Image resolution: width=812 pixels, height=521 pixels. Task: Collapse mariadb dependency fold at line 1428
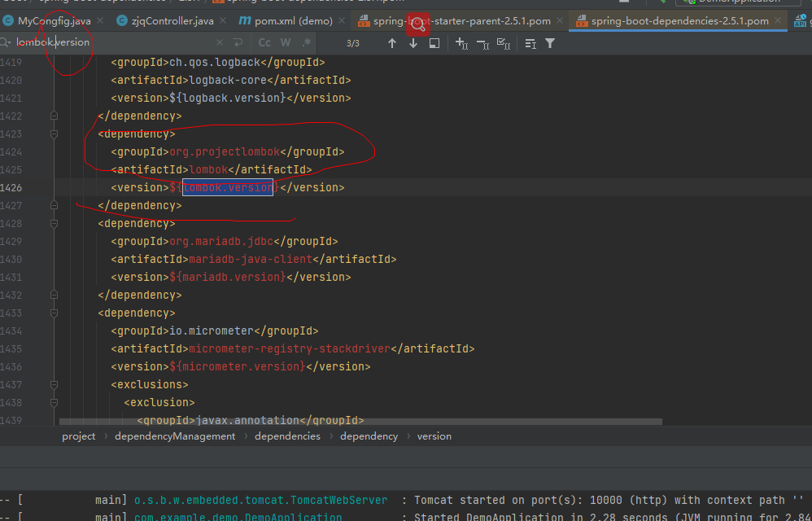[54, 224]
